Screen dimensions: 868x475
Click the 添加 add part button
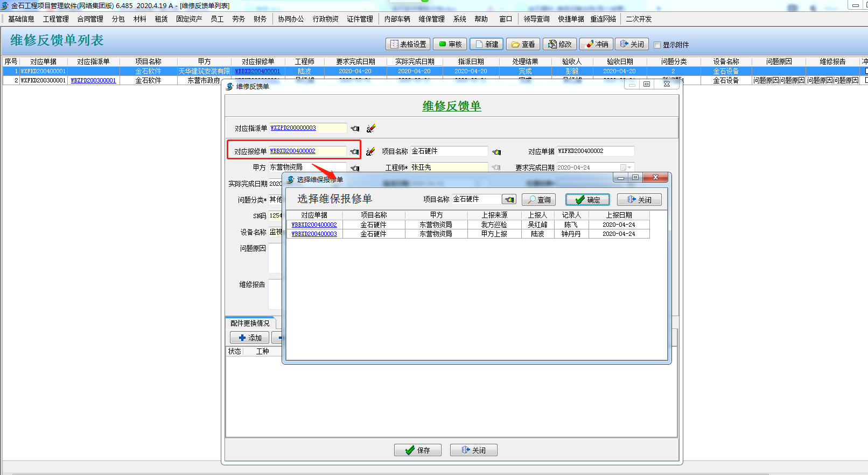[249, 338]
